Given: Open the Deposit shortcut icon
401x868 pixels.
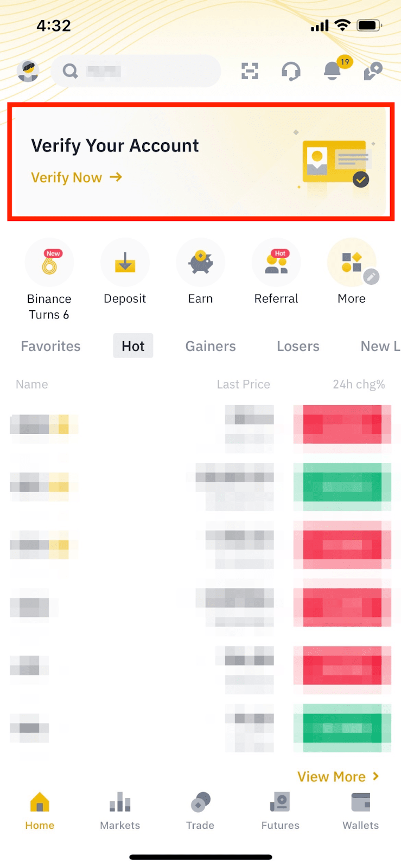Looking at the screenshot, I should pyautogui.click(x=125, y=263).
